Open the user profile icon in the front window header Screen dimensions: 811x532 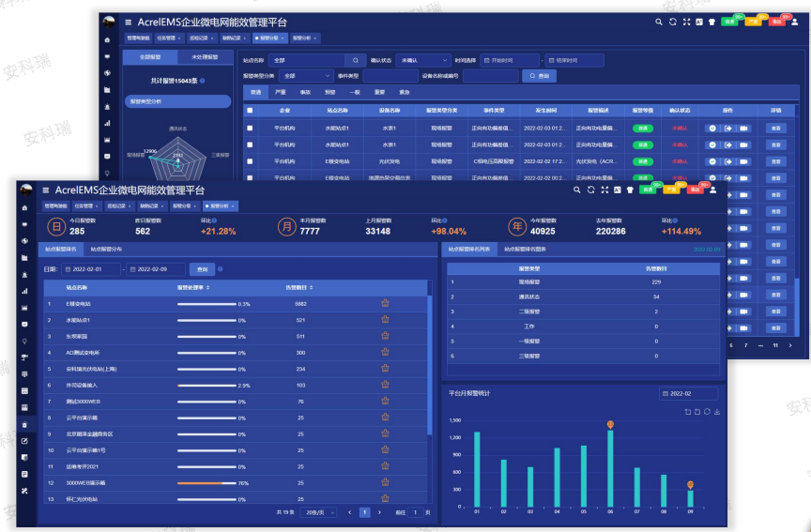tap(712, 190)
